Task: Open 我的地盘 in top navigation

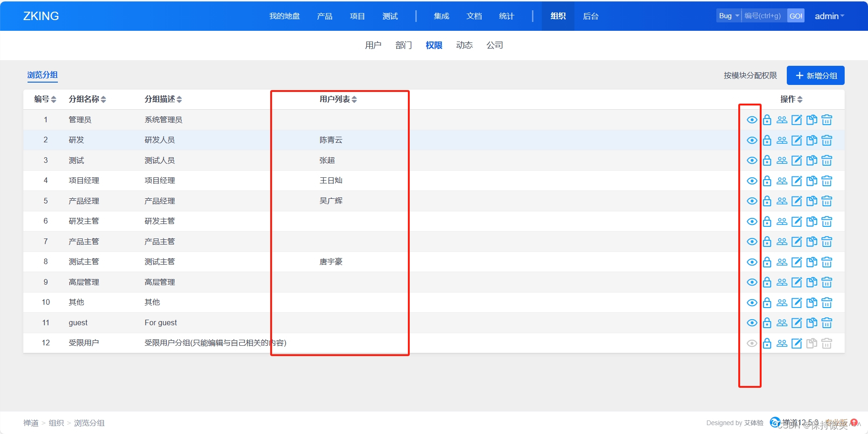Action: (285, 16)
